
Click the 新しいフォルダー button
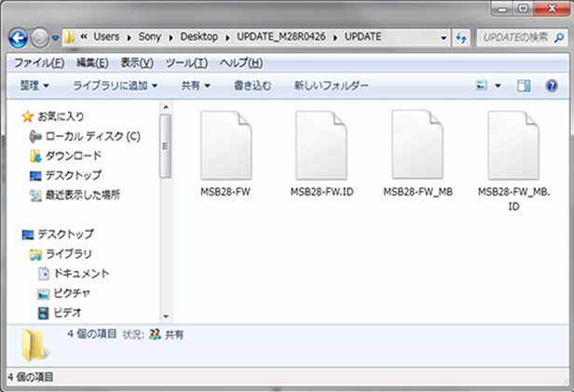331,86
